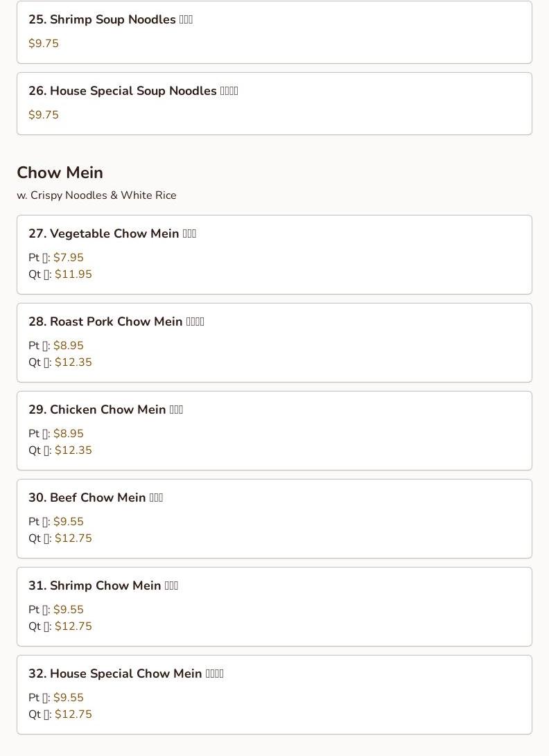The width and height of the screenshot is (549, 756).
Task: Select House Special Chow Mein quart price
Action: tap(73, 714)
